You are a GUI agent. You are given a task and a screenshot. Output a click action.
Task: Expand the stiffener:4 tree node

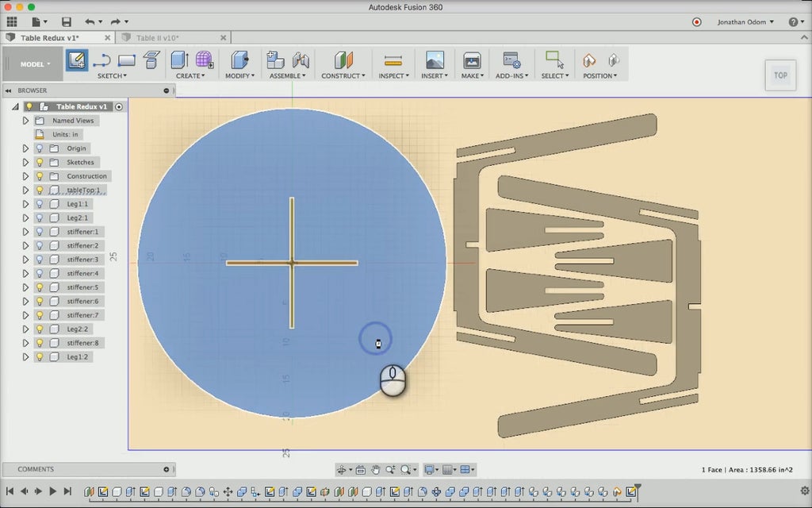25,273
